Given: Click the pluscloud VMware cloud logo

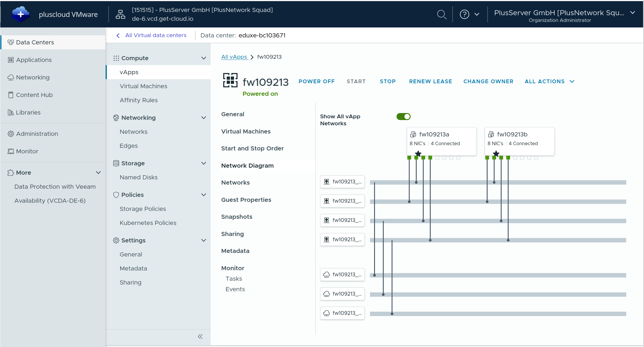Looking at the screenshot, I should tap(20, 14).
